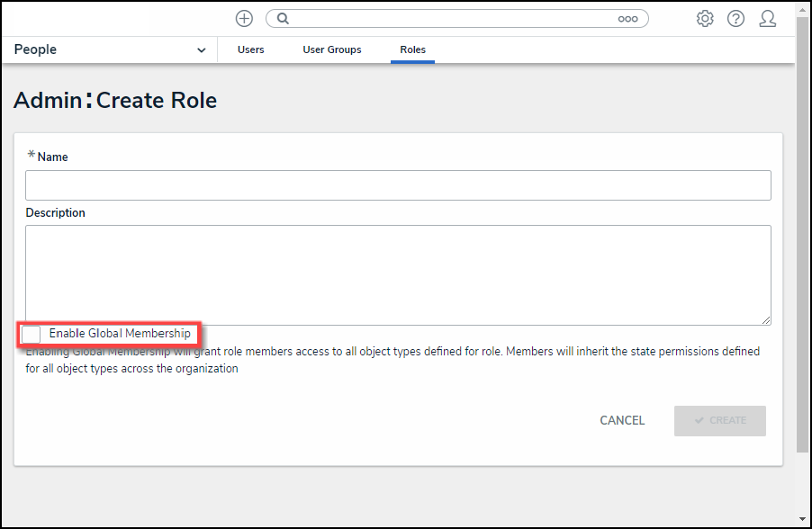Click the Description box resize handle
Screen dimensions: 812x529
(x=766, y=320)
